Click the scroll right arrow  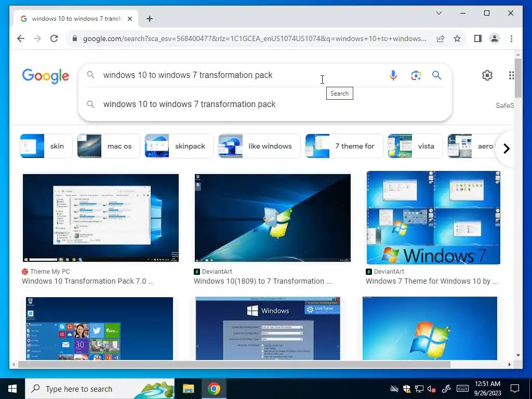click(x=509, y=364)
